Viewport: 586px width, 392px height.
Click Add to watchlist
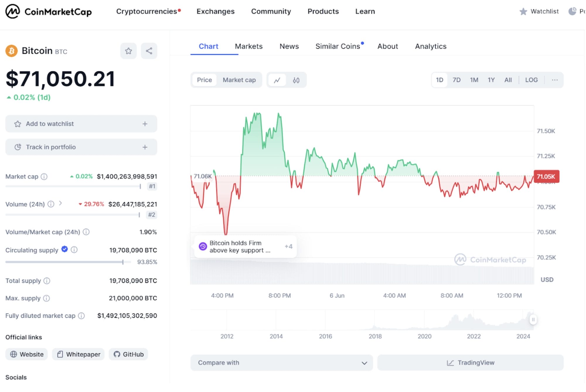tap(50, 124)
